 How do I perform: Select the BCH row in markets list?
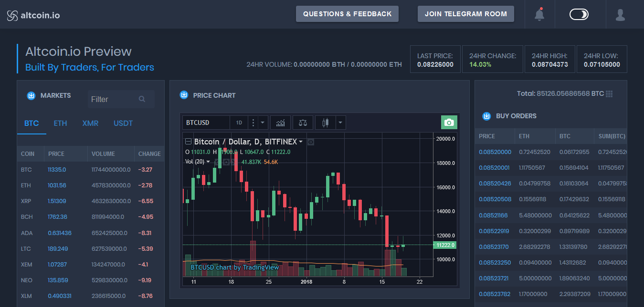91,217
